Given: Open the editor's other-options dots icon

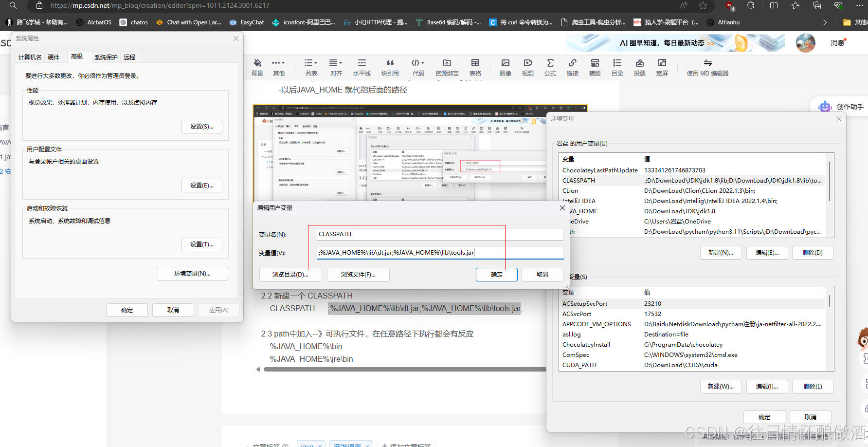Looking at the screenshot, I should (x=276, y=63).
